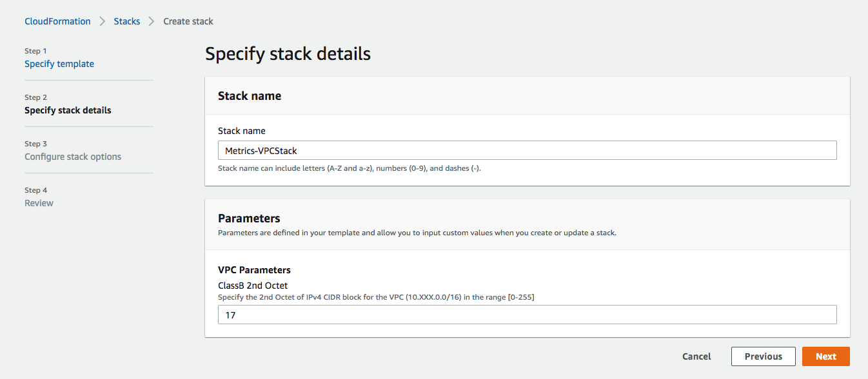Go back with the Previous button
The height and width of the screenshot is (379, 868).
(764, 356)
